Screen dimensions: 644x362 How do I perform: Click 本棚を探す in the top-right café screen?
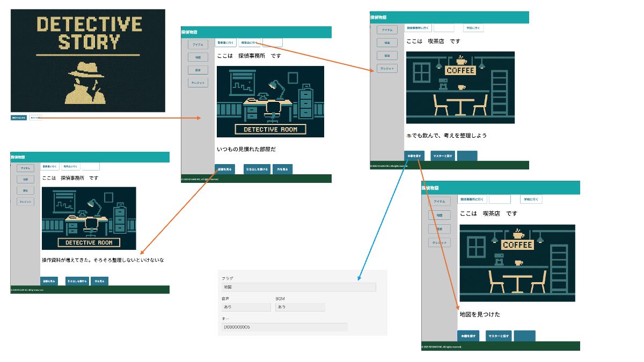[414, 156]
